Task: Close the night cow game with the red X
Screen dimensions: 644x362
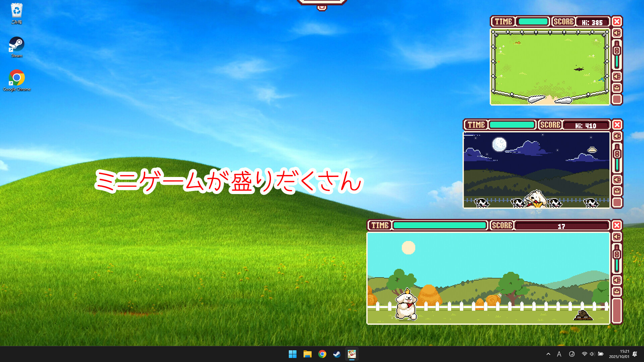Action: tap(617, 125)
